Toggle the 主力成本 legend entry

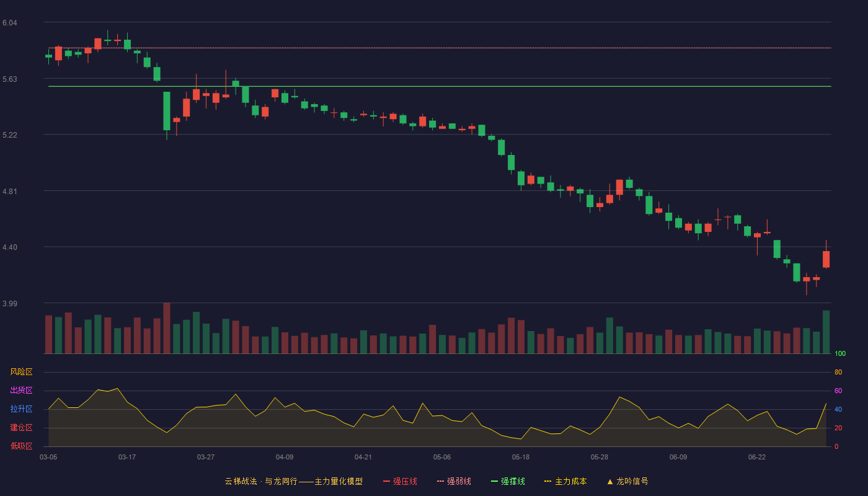click(x=565, y=481)
